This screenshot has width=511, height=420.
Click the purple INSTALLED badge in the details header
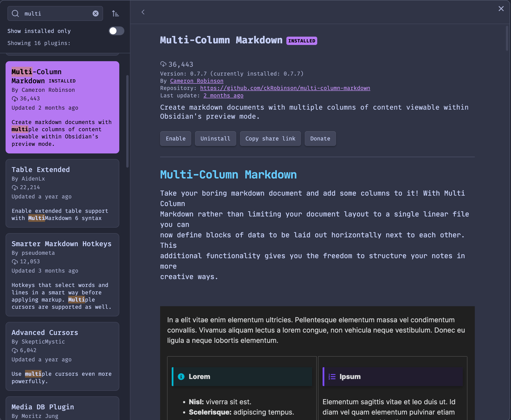[x=302, y=41]
